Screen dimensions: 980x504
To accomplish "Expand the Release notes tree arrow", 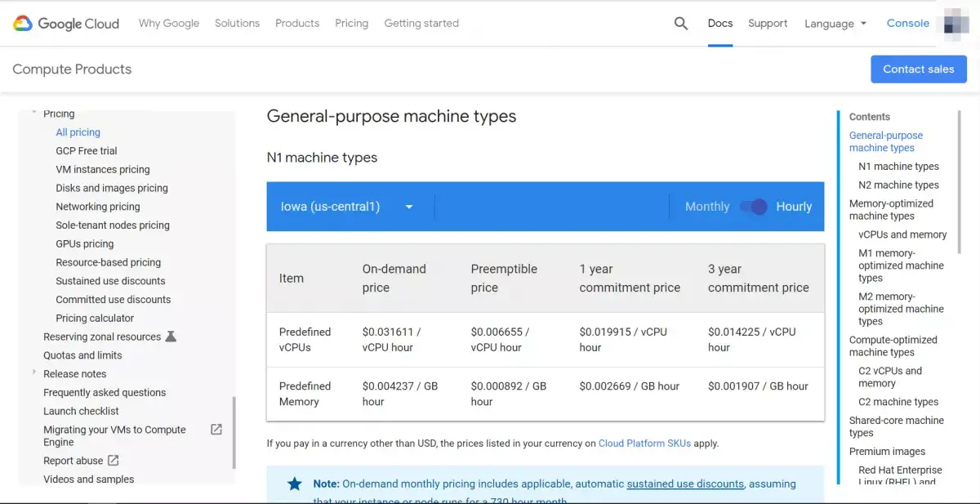I will (x=34, y=372).
